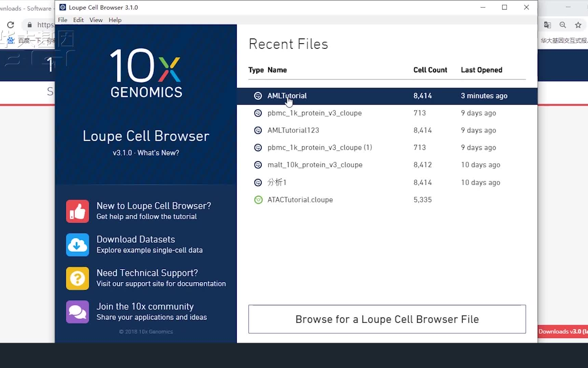Click the 10x Genomics logo
This screenshot has width=588, height=368.
pos(146,73)
